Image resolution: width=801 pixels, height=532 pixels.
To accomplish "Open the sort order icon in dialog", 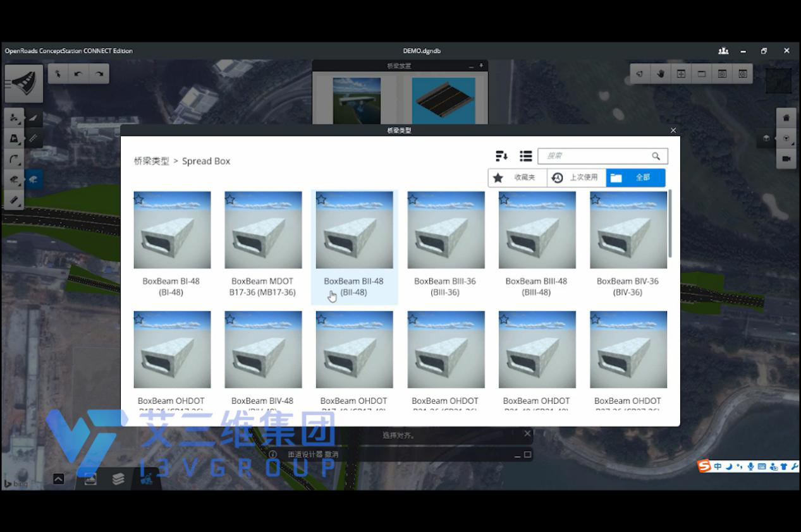I will (x=501, y=156).
